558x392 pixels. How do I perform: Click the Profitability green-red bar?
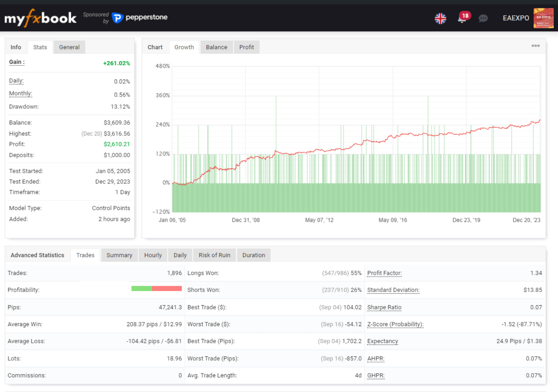pos(157,289)
